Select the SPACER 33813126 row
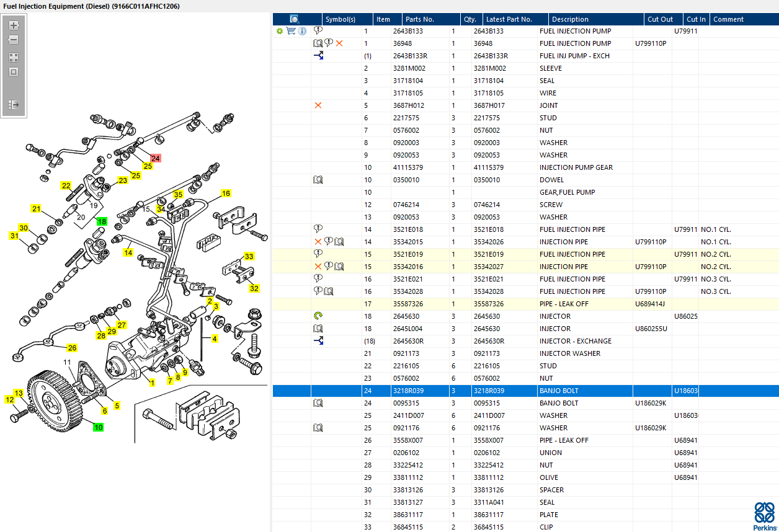The height and width of the screenshot is (532, 779). [526, 490]
